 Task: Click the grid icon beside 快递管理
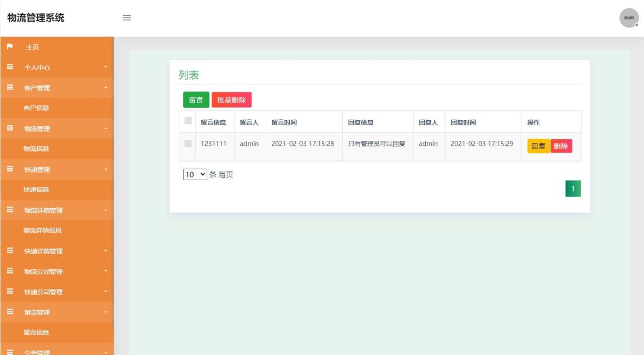tap(10, 169)
